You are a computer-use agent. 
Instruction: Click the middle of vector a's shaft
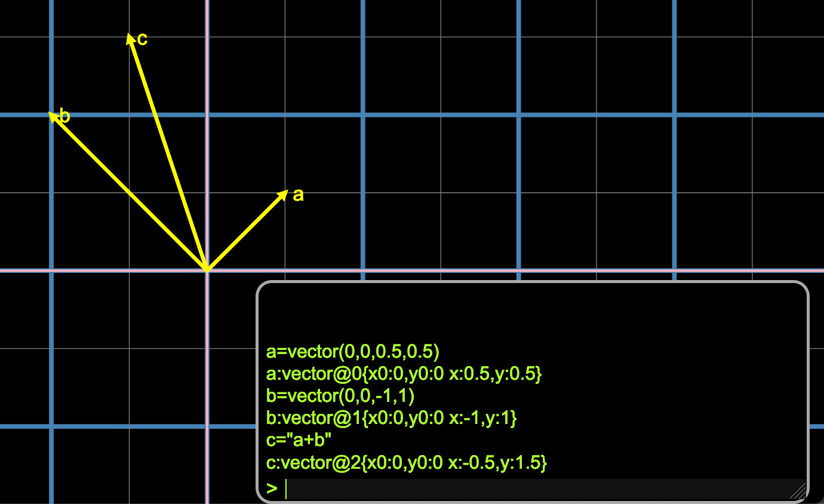pyautogui.click(x=246, y=231)
